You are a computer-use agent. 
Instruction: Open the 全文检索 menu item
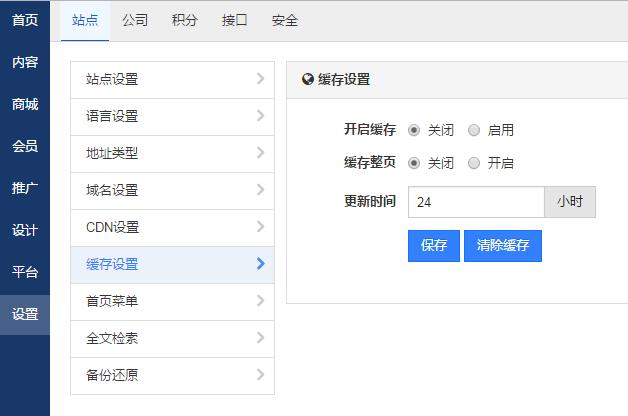coord(173,338)
